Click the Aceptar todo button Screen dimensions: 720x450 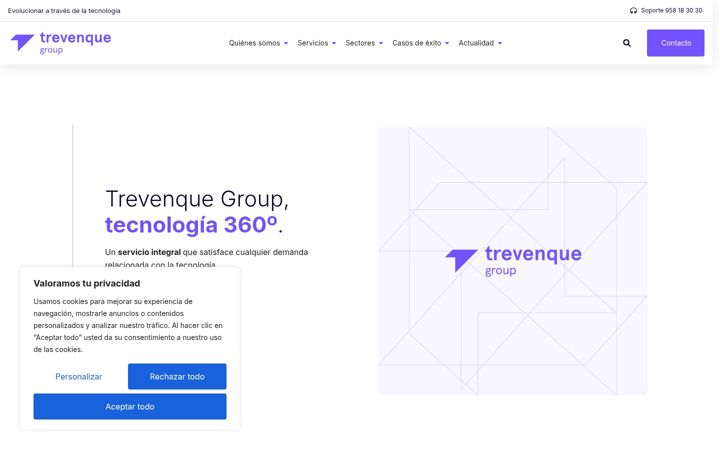[130, 406]
